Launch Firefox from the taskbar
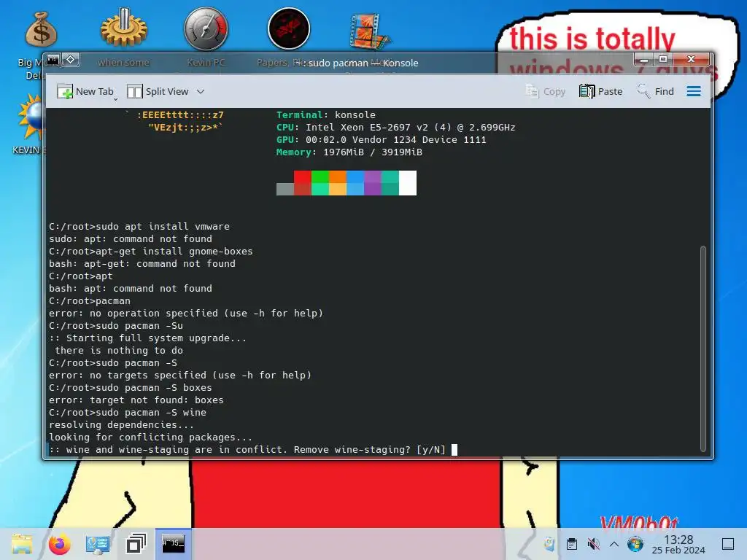The height and width of the screenshot is (560, 747). (60, 544)
